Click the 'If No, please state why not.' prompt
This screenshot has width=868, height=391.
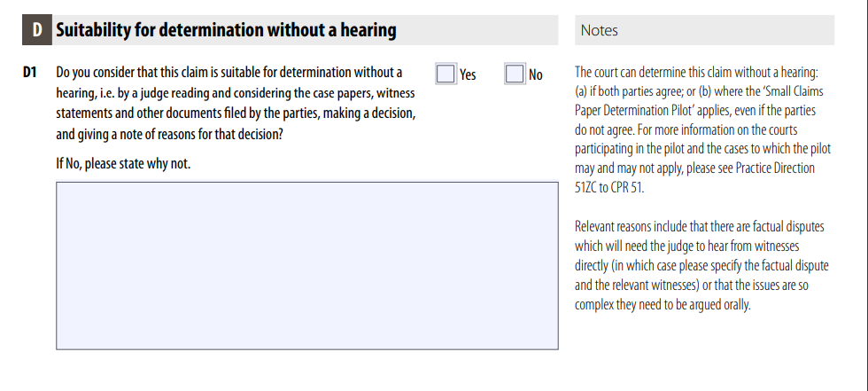(x=123, y=164)
